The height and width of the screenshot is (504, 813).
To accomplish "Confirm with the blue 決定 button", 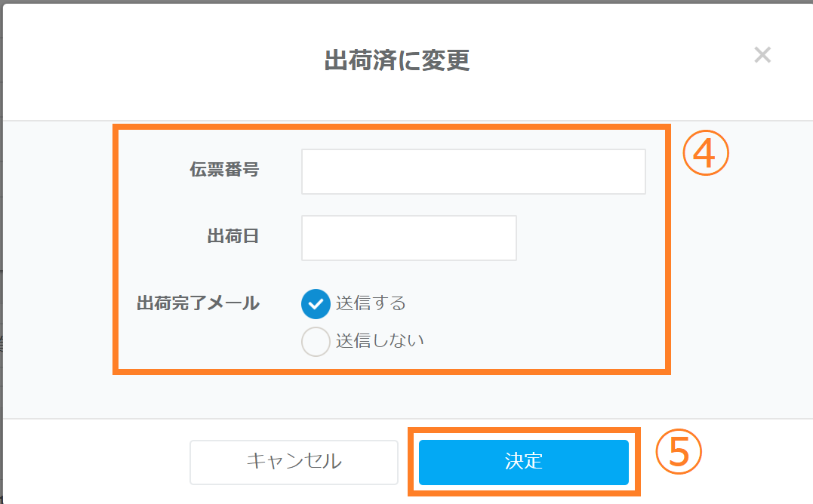I will click(523, 462).
